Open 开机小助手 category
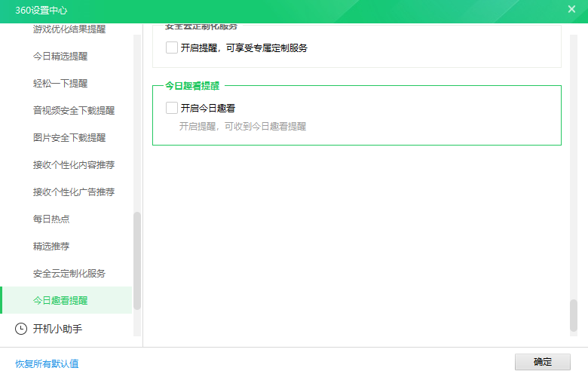Viewport: 588px width, 377px height. point(57,329)
